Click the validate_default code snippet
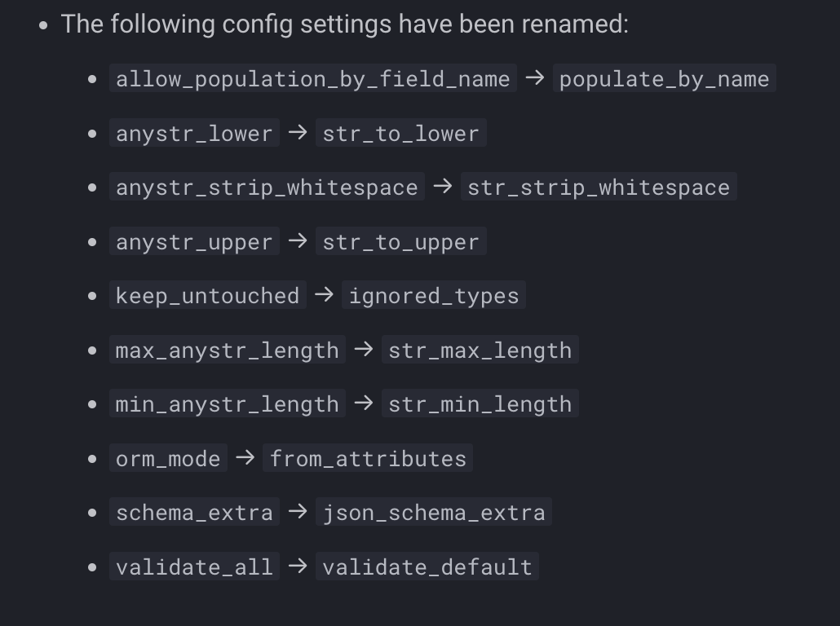Image resolution: width=840 pixels, height=626 pixels. [427, 567]
